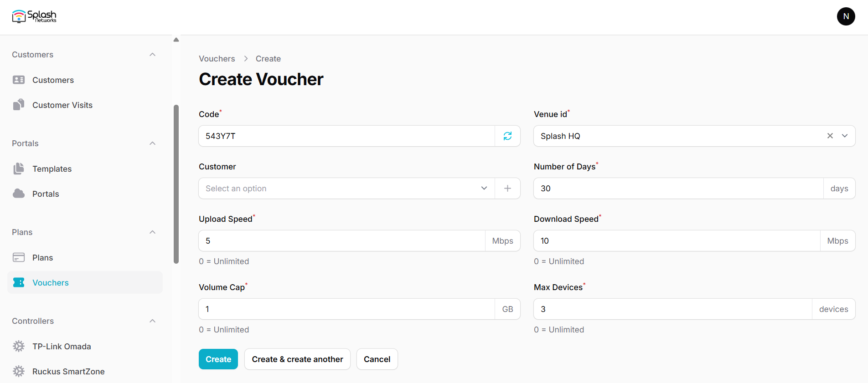868x383 pixels.
Task: Collapse the Plans section group
Action: coord(153,232)
